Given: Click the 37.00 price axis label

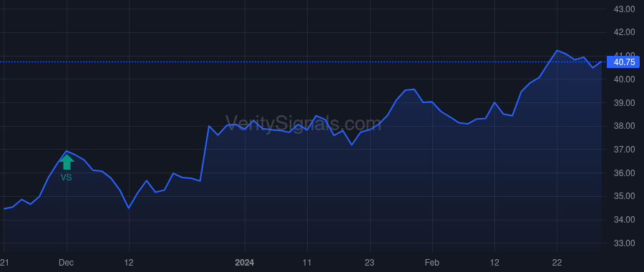Looking at the screenshot, I should [624, 150].
